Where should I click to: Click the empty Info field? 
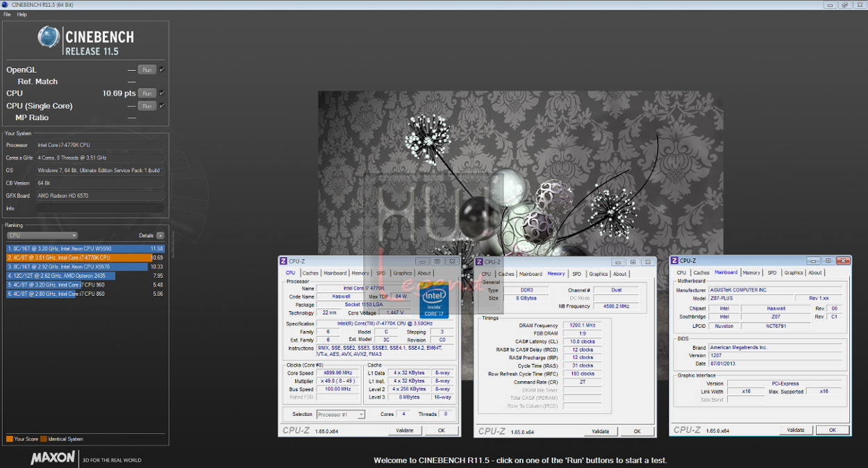pyautogui.click(x=100, y=208)
